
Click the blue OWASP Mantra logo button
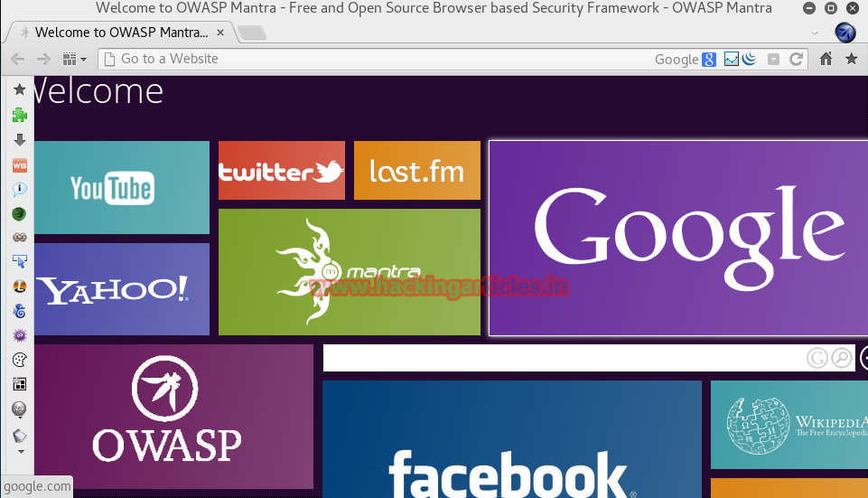(845, 33)
